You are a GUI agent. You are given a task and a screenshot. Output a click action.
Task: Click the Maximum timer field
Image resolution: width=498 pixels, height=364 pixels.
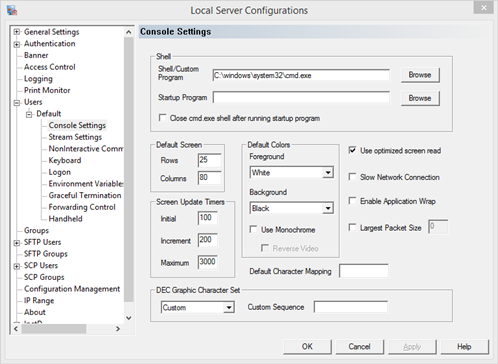coord(208,262)
